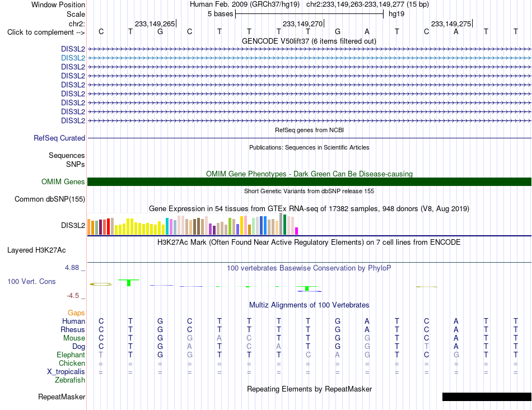The height and width of the screenshot is (410, 532).
Task: Open the RefSeq Curated track label
Action: click(x=59, y=138)
